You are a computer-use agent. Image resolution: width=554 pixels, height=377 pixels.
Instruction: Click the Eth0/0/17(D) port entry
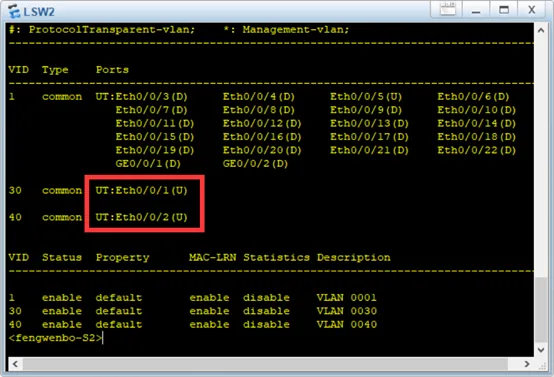tap(369, 137)
